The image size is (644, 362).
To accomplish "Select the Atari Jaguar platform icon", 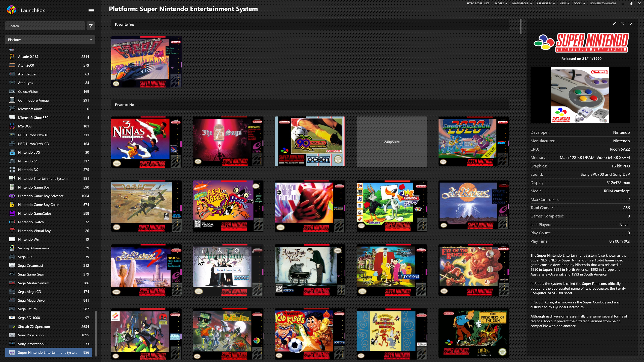I will [x=12, y=74].
